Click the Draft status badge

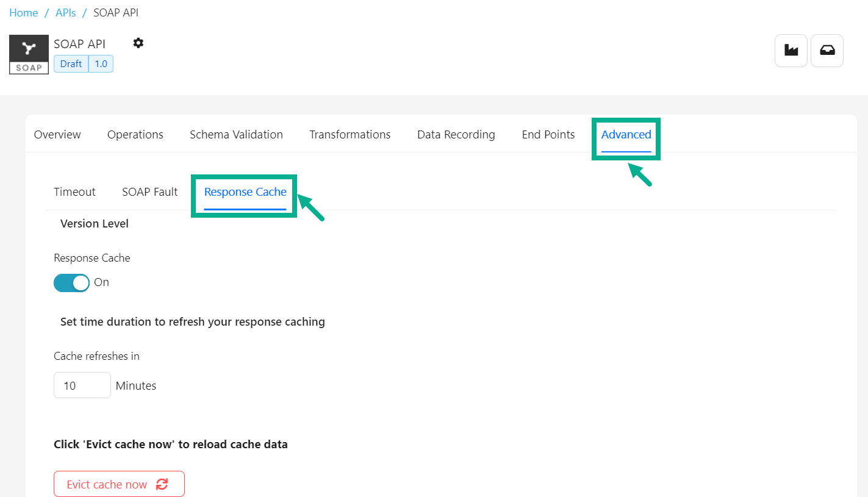(71, 64)
